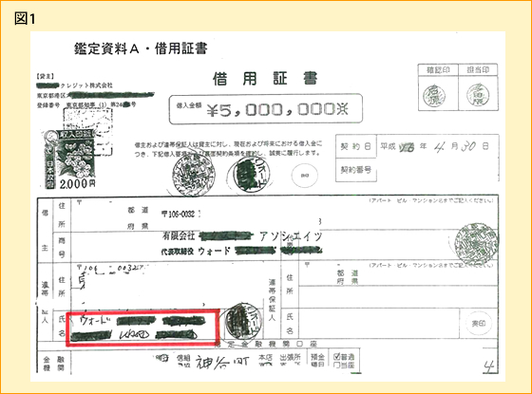Click the red highlighted signature box

pos(142,328)
